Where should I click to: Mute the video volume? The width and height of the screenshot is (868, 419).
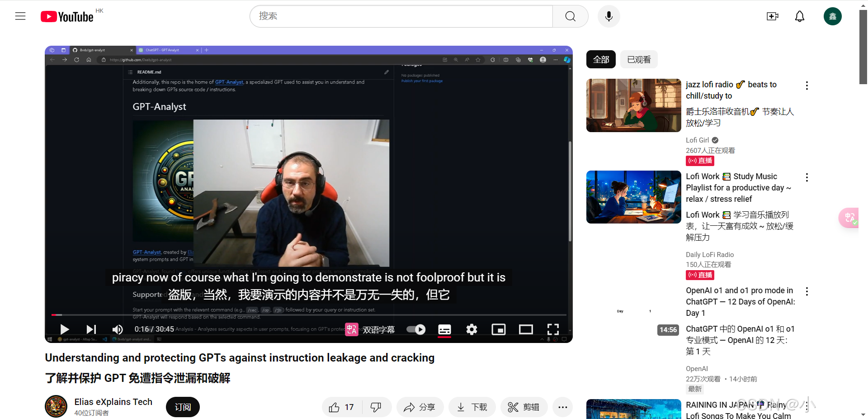tap(118, 329)
